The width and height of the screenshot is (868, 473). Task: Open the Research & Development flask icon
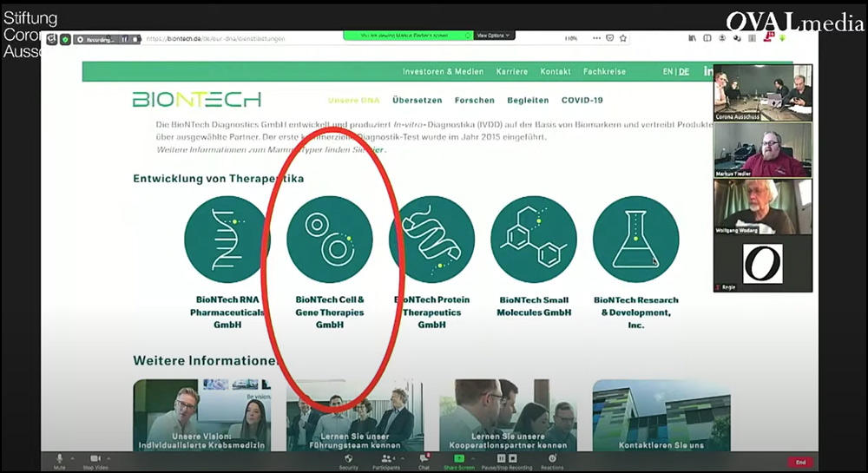tap(636, 239)
